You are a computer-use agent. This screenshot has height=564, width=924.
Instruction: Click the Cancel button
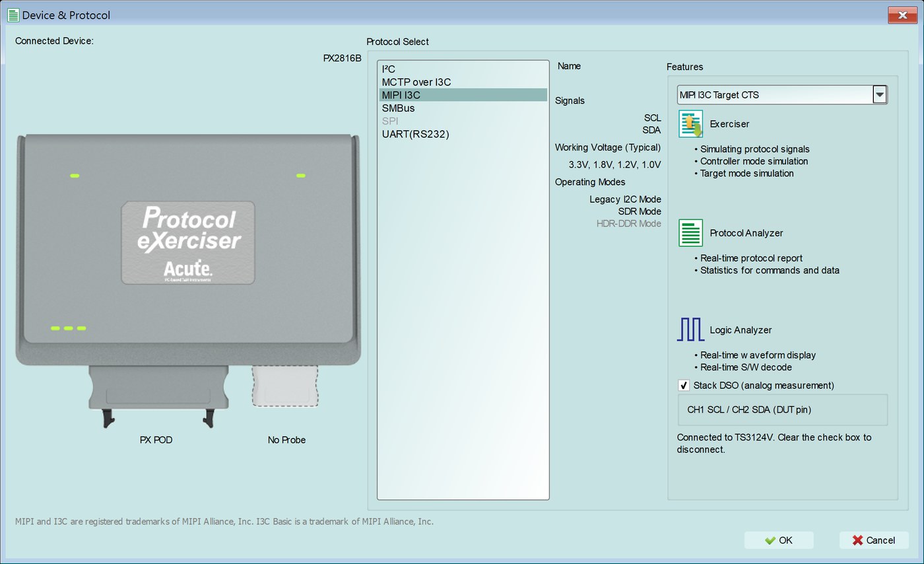pyautogui.click(x=874, y=540)
